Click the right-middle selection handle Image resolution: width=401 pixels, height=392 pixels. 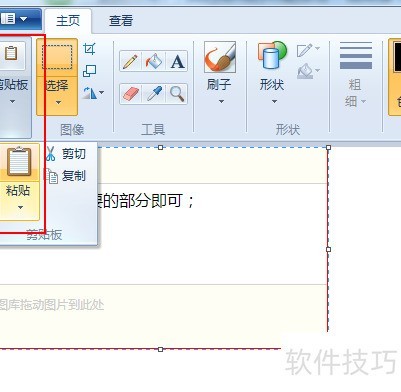328,249
